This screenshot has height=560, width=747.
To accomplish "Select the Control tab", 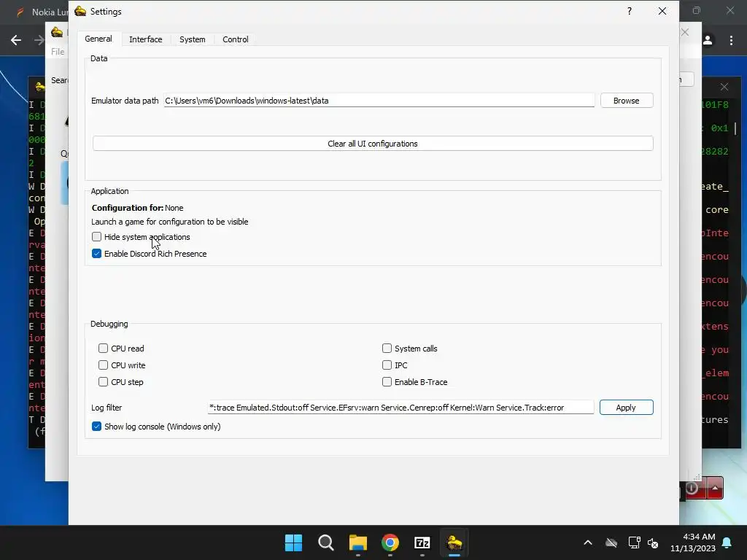I will [x=236, y=39].
